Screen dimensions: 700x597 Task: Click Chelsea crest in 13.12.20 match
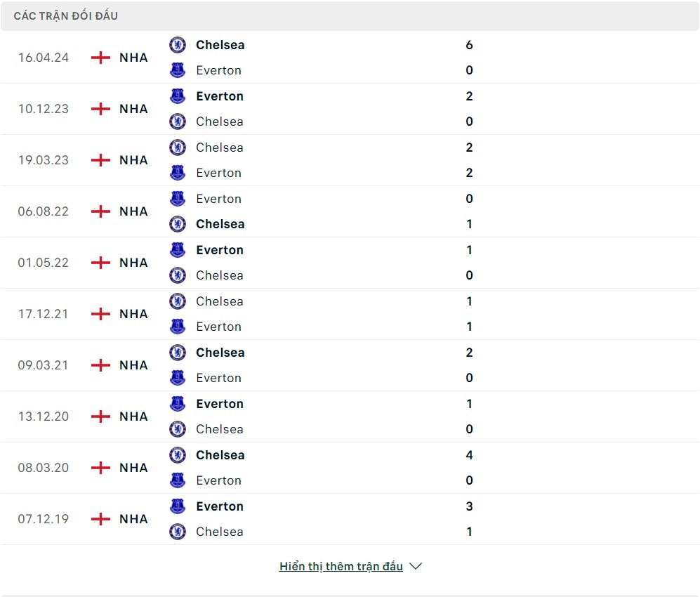click(178, 429)
